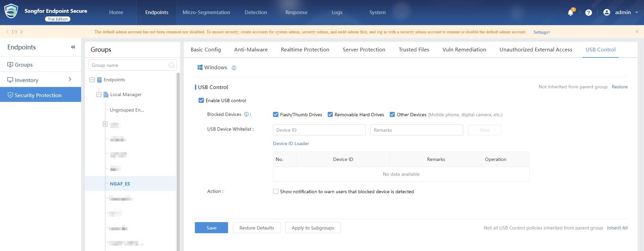The height and width of the screenshot is (251, 644).
Task: Open the Detection menu
Action: click(x=256, y=12)
